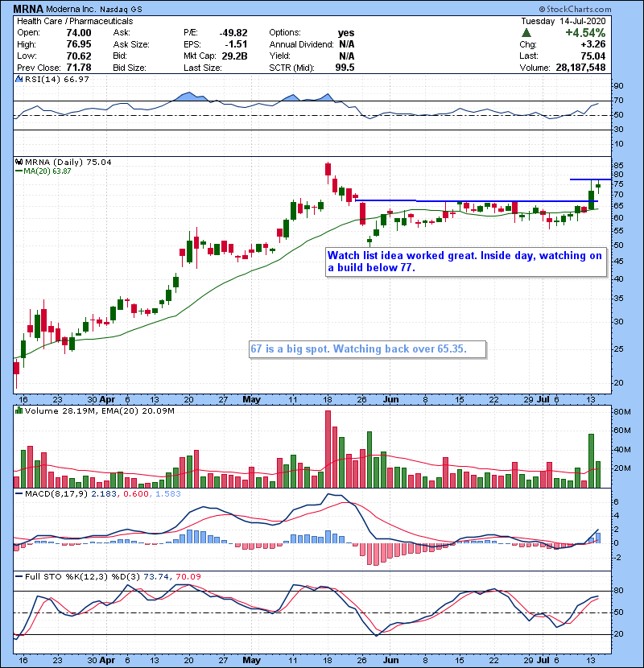Click the MRNA ticker symbol in header

pyautogui.click(x=28, y=9)
